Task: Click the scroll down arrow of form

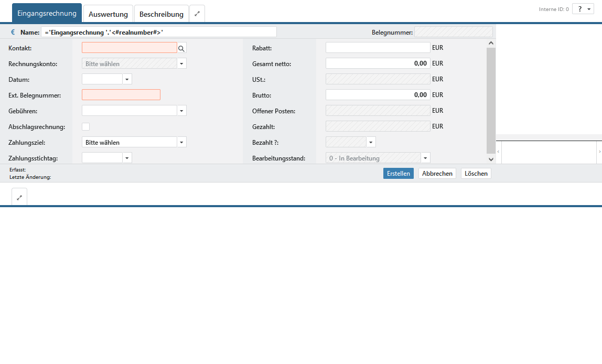Action: (491, 159)
